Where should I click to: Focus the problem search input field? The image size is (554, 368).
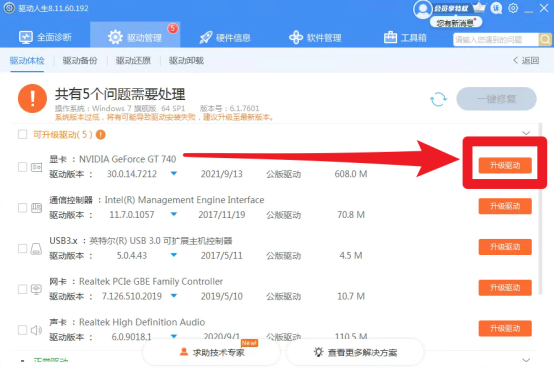(x=496, y=40)
